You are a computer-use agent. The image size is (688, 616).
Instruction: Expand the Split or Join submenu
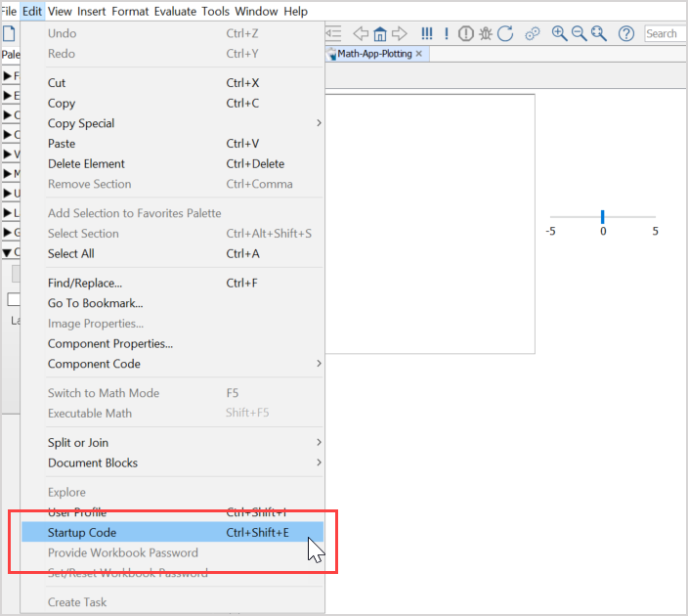coord(78,443)
